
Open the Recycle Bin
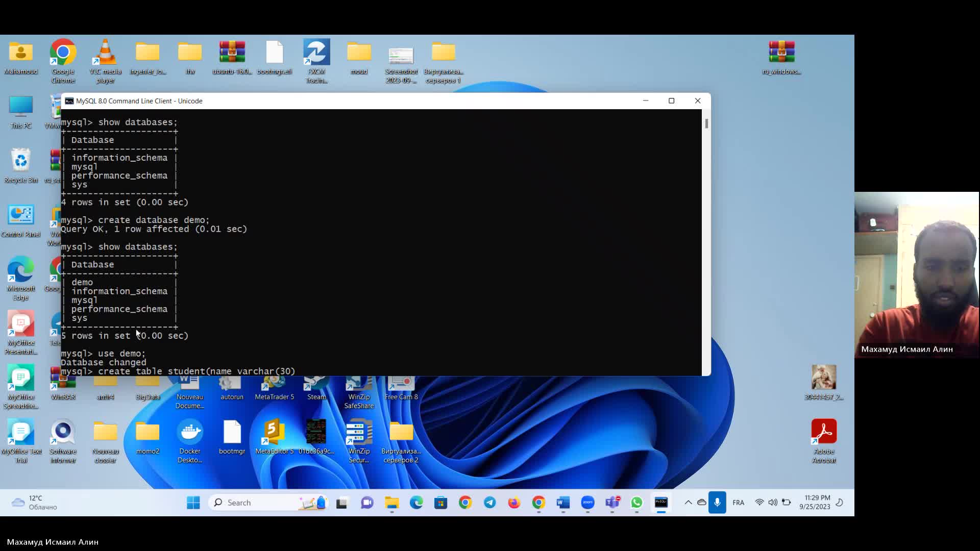21,166
